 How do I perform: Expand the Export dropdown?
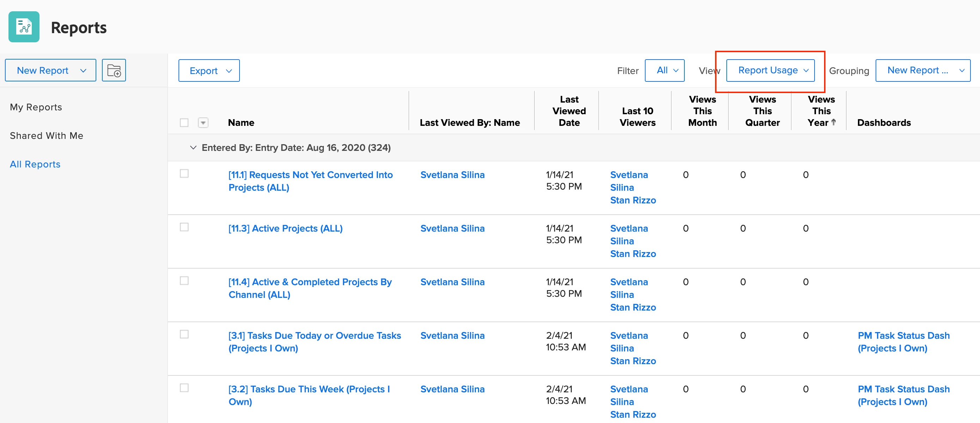tap(209, 71)
